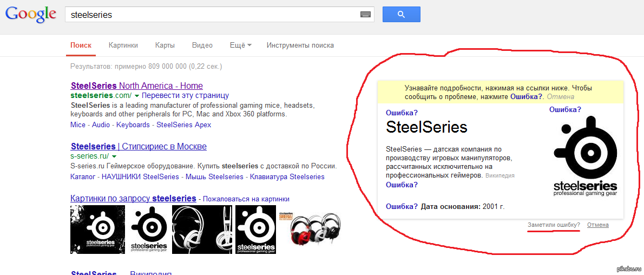This screenshot has width=644, height=275.
Task: Expand arrow next to steelseries.com URL
Action: (137, 95)
